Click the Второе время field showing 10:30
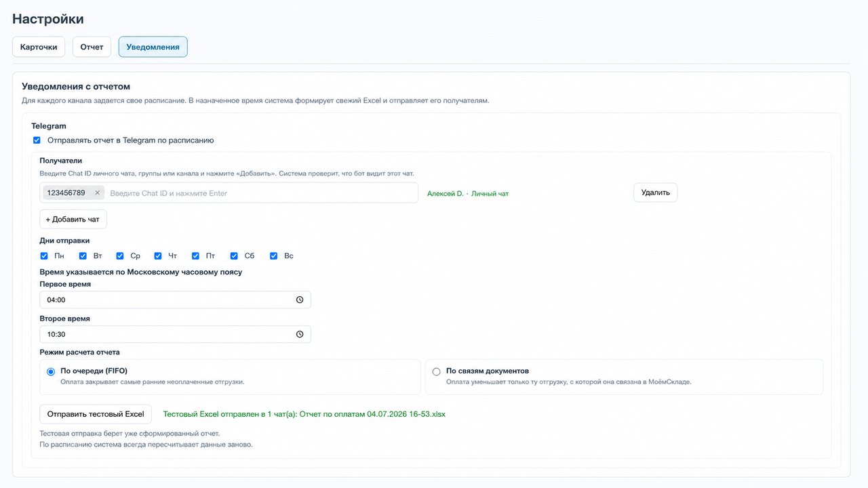The width and height of the screenshot is (868, 488). (175, 334)
